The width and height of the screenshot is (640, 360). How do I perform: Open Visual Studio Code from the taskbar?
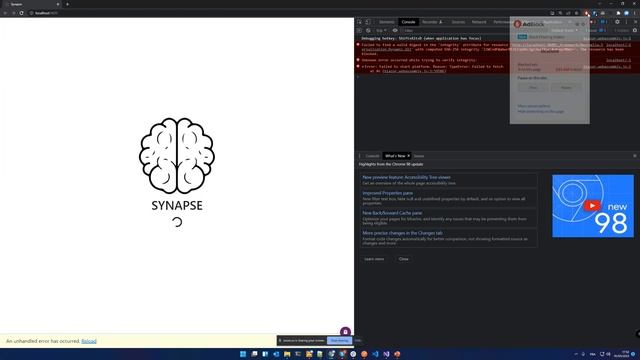[375, 354]
